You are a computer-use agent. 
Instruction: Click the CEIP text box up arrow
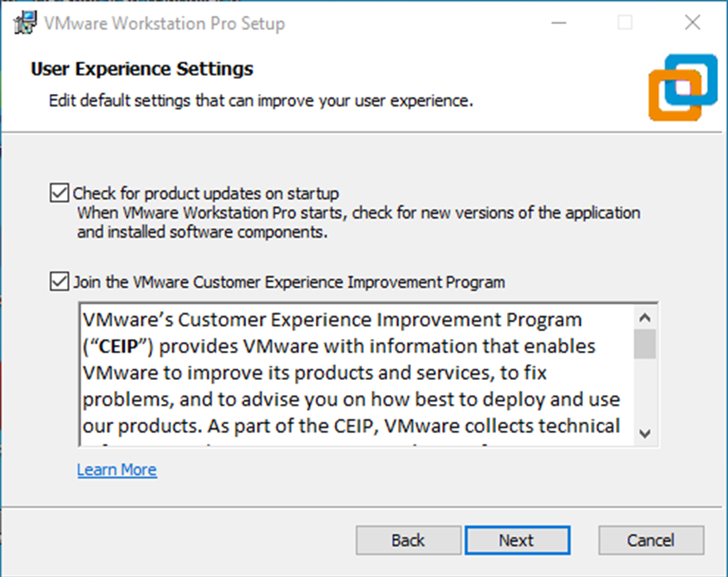(x=645, y=318)
